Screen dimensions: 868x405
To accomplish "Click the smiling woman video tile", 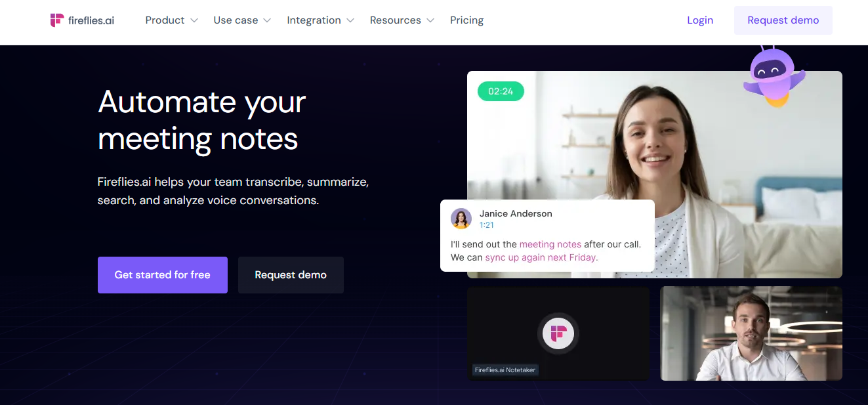I will [x=654, y=175].
